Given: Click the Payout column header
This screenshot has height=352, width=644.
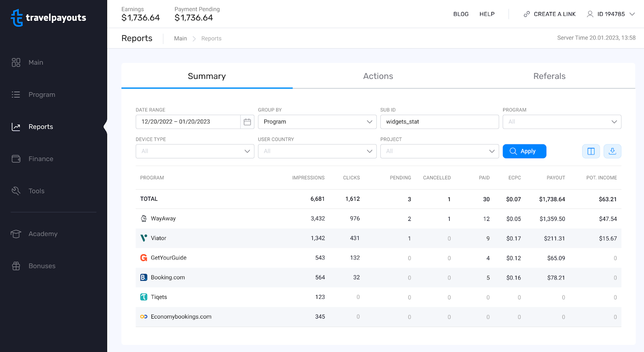Looking at the screenshot, I should click(556, 178).
